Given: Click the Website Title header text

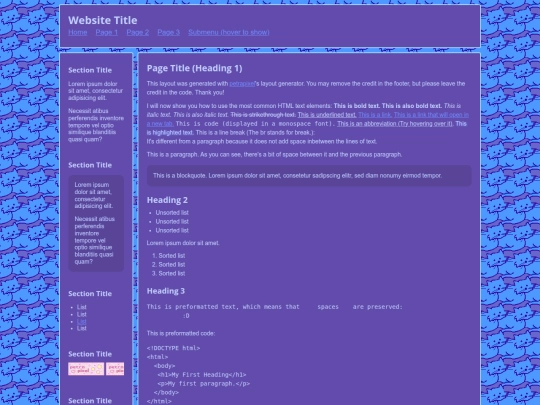Looking at the screenshot, I should (103, 20).
